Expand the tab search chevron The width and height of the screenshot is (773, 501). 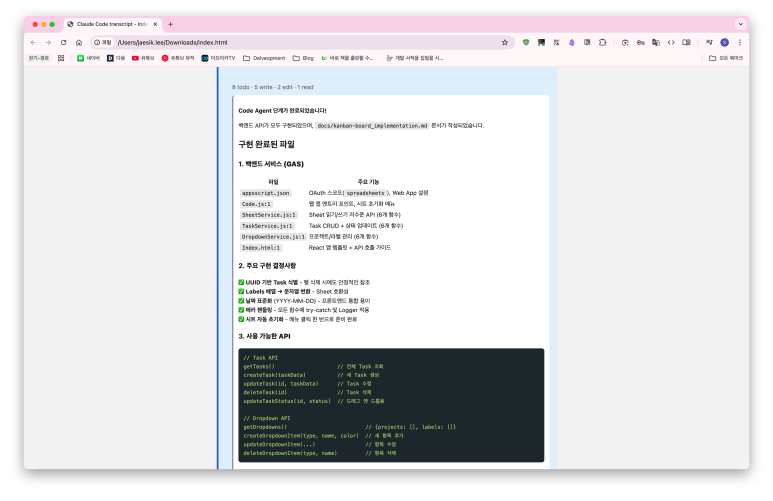(738, 24)
